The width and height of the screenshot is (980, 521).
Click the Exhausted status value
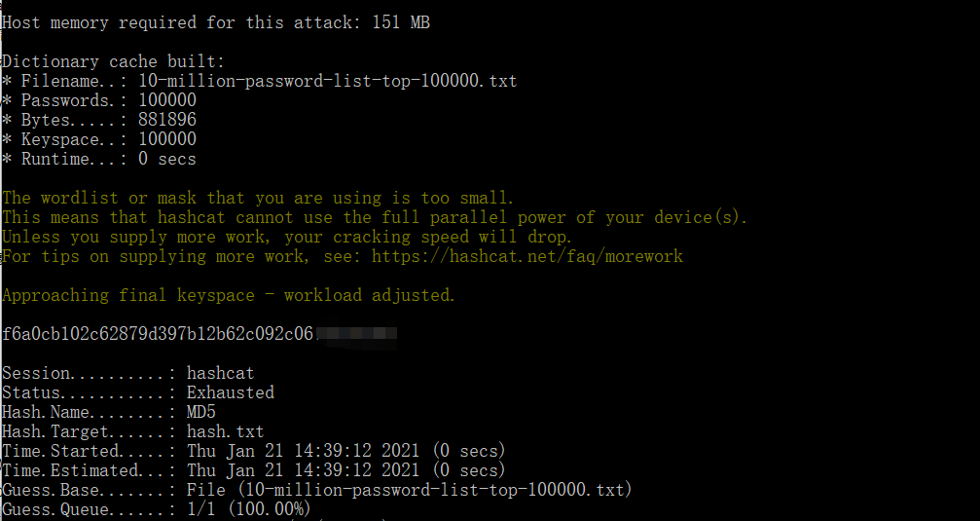pos(230,392)
